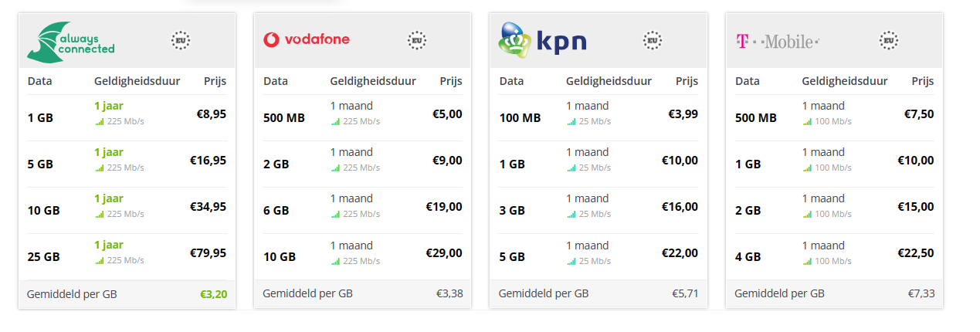Click the Vodafone logo
980x332 pixels.
pos(307,39)
